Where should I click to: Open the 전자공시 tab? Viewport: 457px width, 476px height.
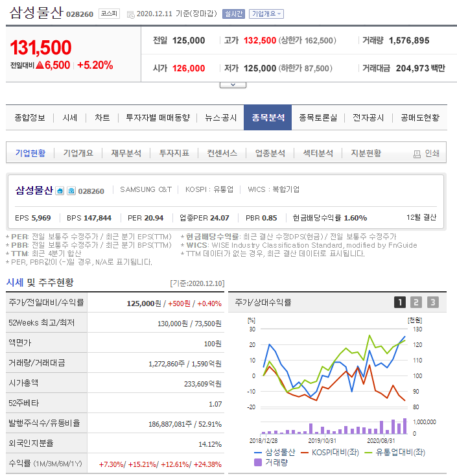(368, 118)
